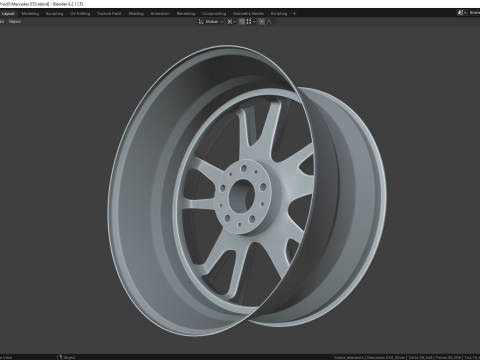Click the Object mouse hint in status bar

67,357
